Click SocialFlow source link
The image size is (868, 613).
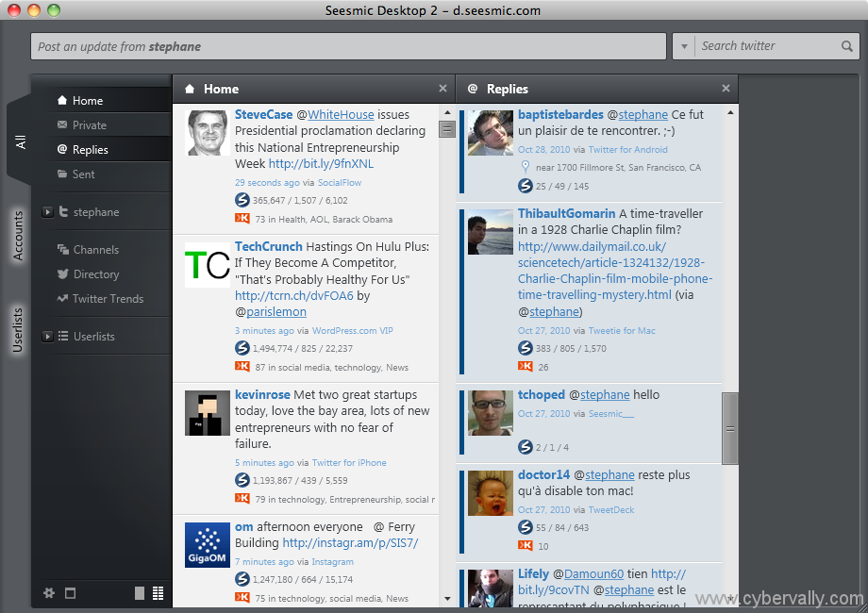pos(340,183)
